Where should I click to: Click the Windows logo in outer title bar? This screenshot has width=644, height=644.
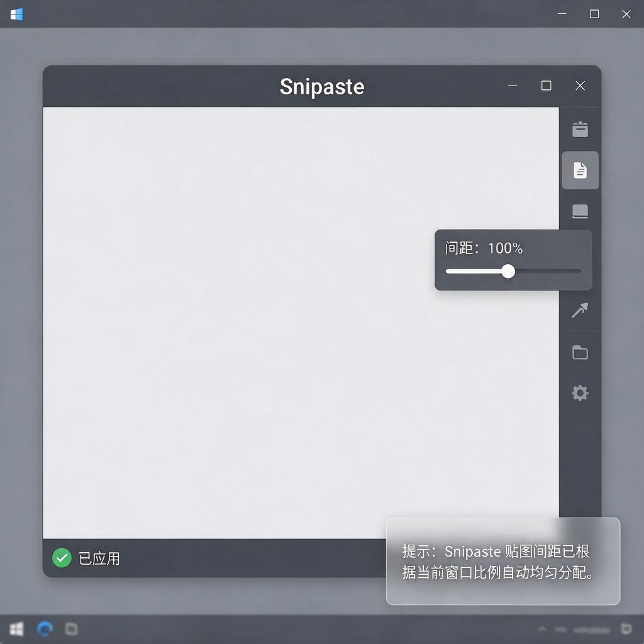(x=17, y=14)
